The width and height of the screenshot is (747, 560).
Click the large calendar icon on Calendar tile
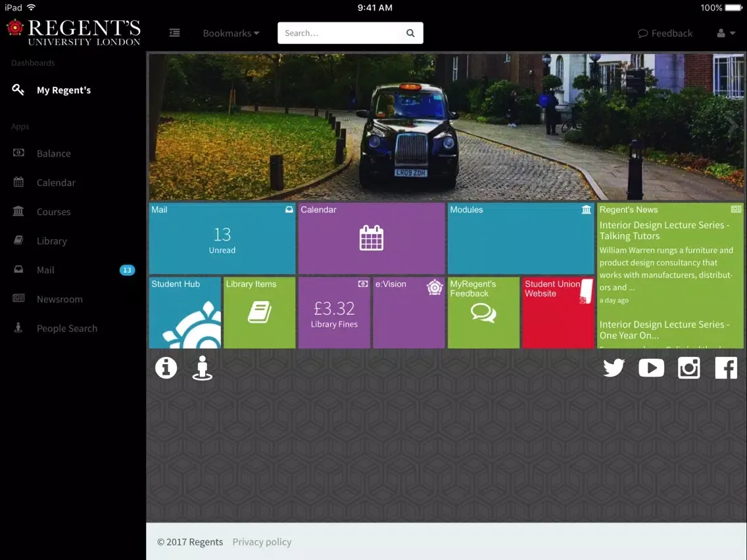[x=371, y=238]
